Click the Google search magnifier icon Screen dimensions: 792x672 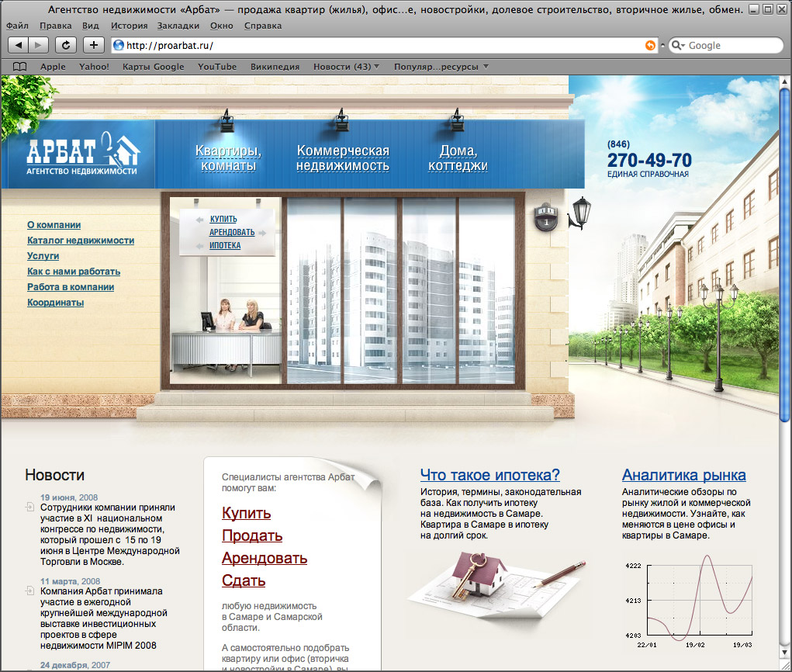(x=676, y=46)
